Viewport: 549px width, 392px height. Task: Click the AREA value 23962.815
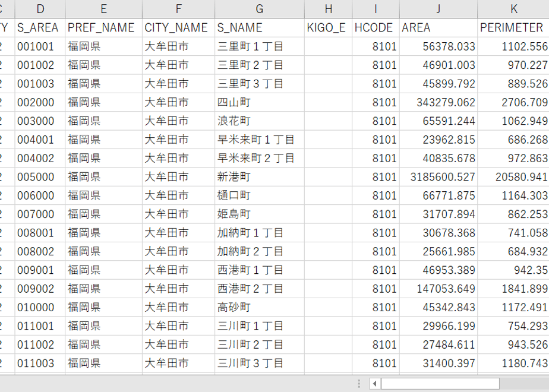(x=438, y=140)
